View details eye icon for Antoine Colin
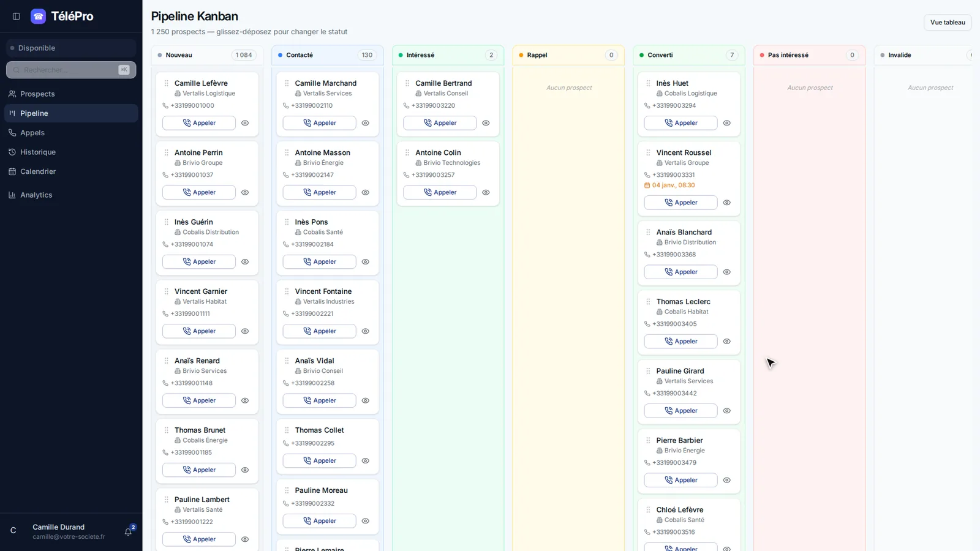Viewport: 980px width, 551px height. pos(486,192)
